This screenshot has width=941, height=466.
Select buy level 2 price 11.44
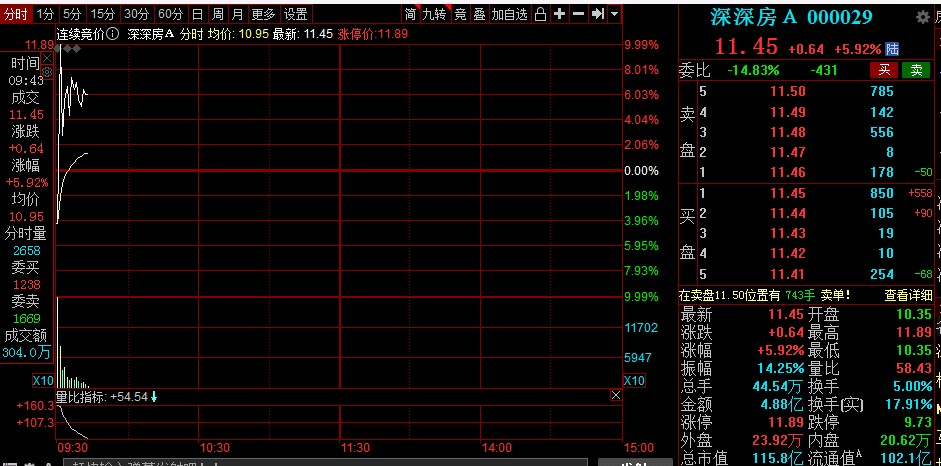tap(787, 213)
